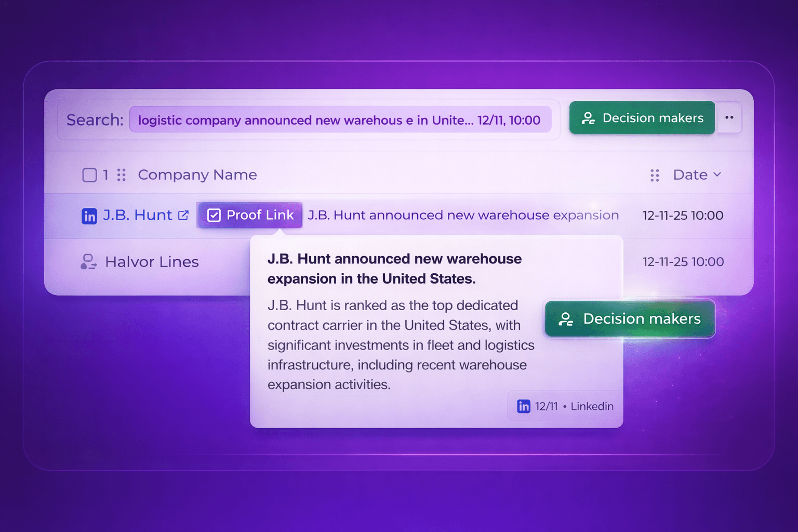Sort by the Company Name column header
798x532 pixels.
(197, 175)
